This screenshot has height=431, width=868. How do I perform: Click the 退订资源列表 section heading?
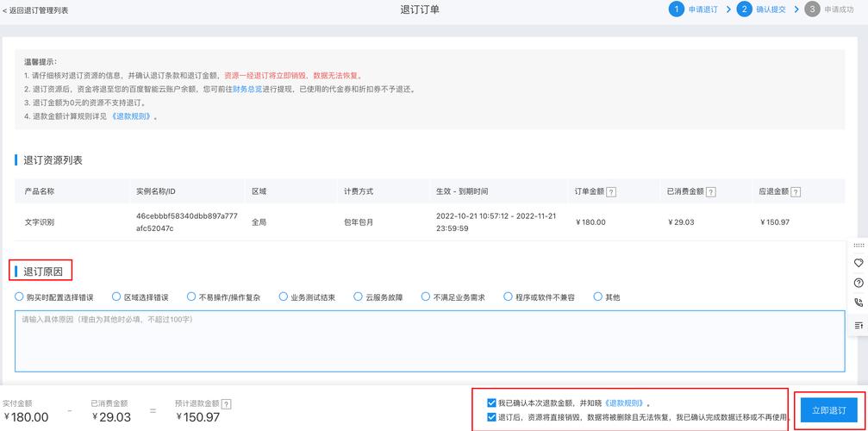[53, 160]
